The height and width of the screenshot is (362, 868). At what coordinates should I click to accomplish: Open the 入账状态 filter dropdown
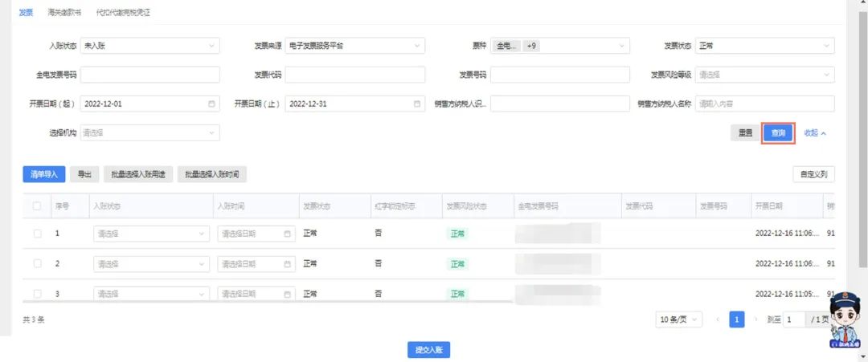pyautogui.click(x=149, y=47)
